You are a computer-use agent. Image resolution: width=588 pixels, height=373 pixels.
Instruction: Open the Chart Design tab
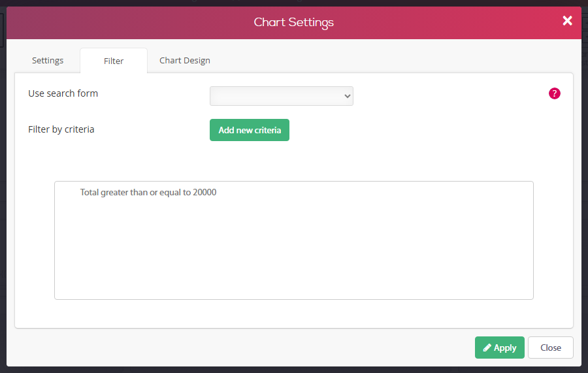point(184,60)
